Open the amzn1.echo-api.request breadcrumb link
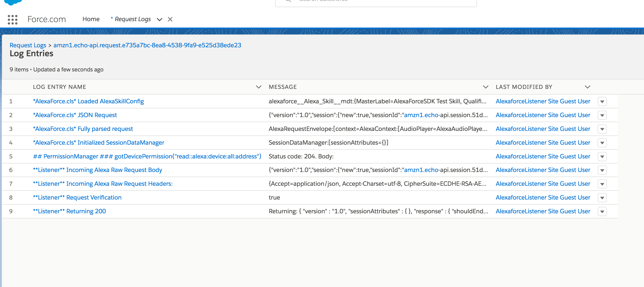Image resolution: width=644 pixels, height=287 pixels. pyautogui.click(x=147, y=45)
